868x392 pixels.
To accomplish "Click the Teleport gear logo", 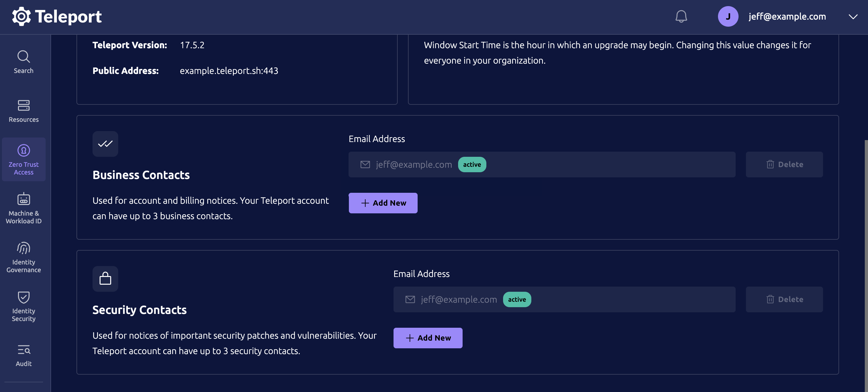I will coord(21,16).
